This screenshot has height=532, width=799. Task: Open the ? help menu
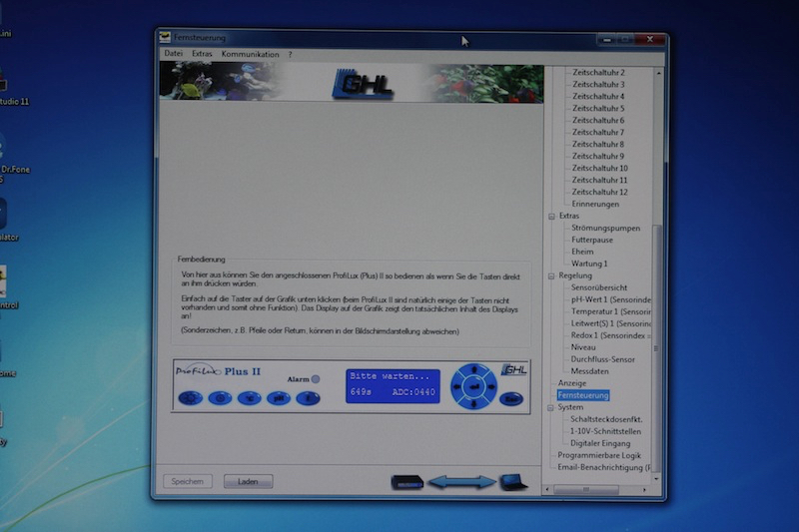click(x=290, y=55)
